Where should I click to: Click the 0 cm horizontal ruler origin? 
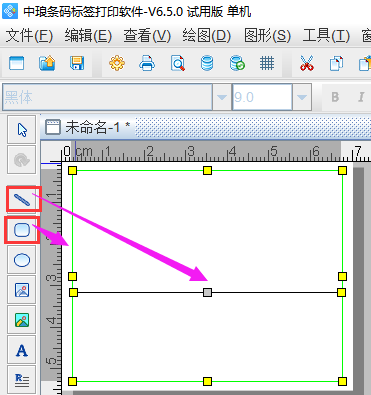67,152
